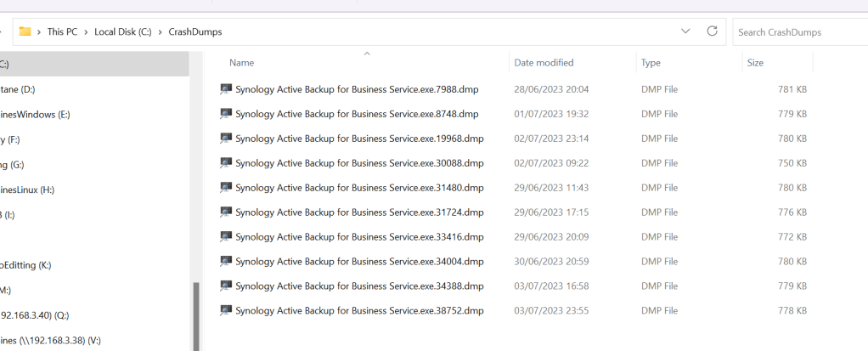
Task: Click the icon of the exe.19968.dmp file
Action: pyautogui.click(x=226, y=139)
